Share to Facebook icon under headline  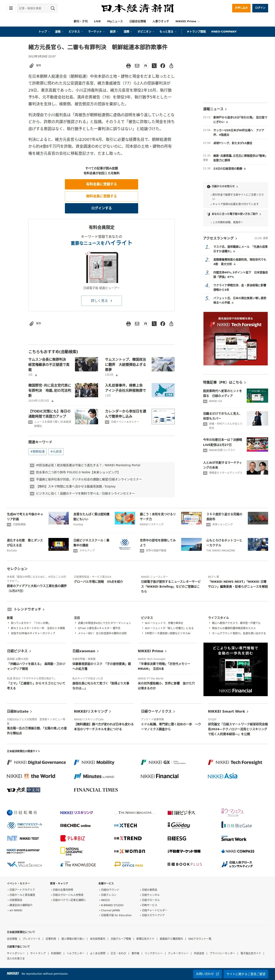tap(163, 66)
